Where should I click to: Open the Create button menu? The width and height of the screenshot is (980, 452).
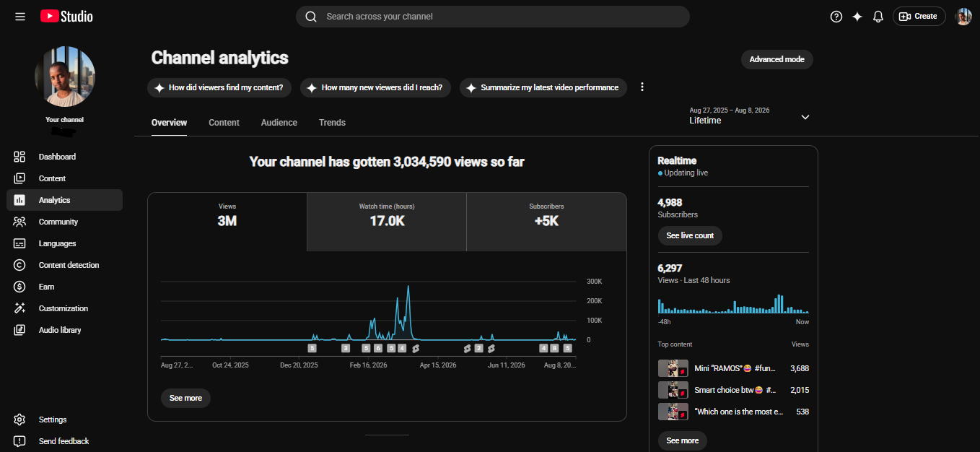click(x=919, y=17)
